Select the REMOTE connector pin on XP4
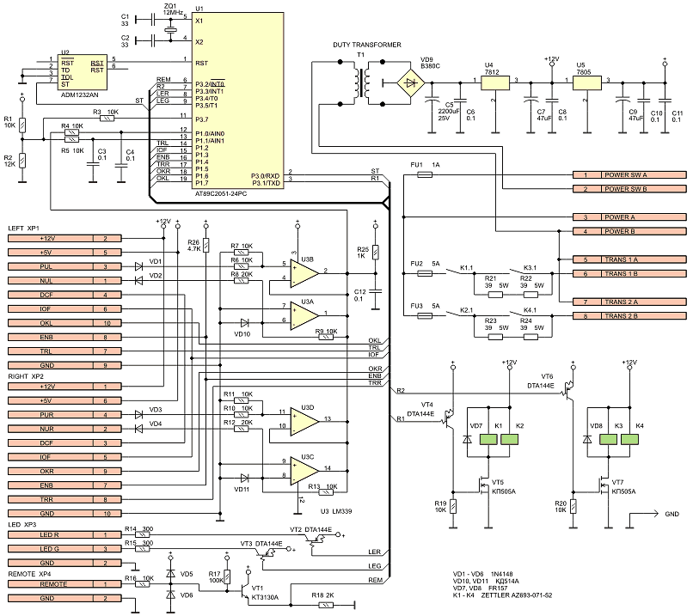 click(x=59, y=583)
